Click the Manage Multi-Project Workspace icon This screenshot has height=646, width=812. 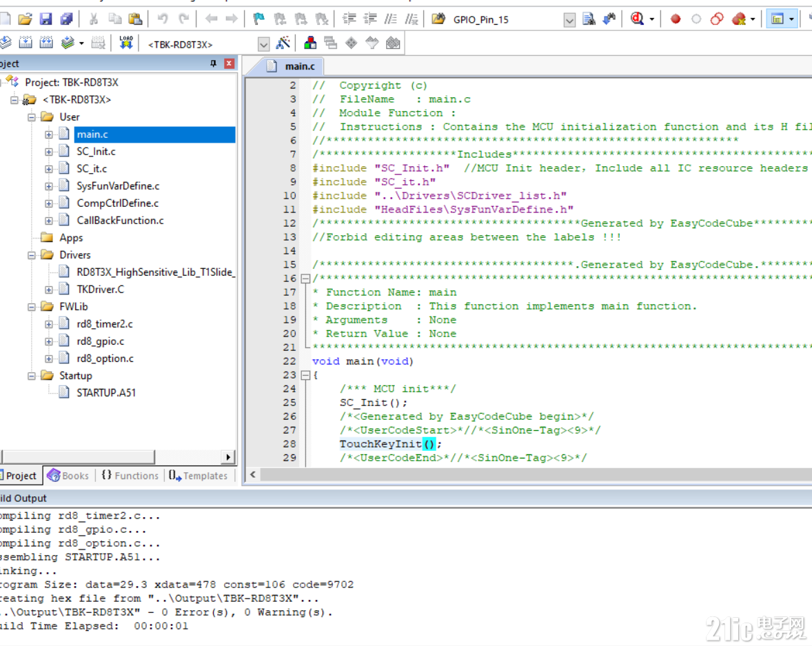click(x=330, y=43)
